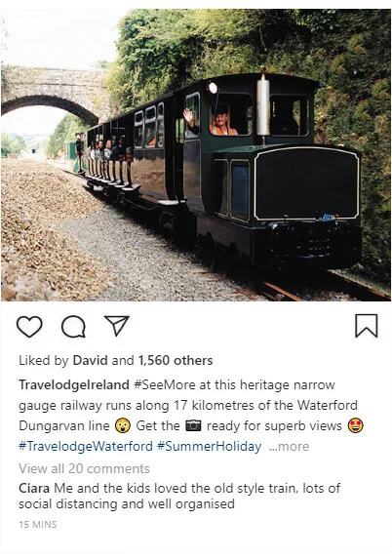Click the heart-eyes emoji in caption

[356, 425]
